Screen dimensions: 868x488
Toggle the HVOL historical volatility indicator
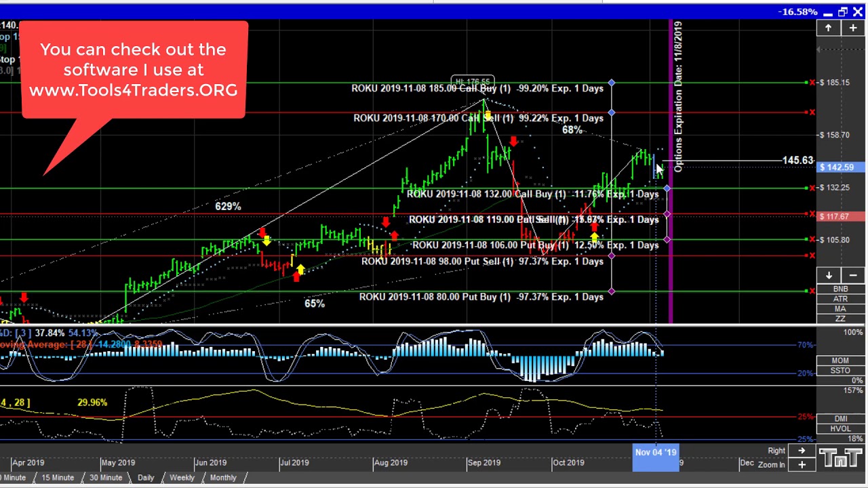pyautogui.click(x=840, y=428)
